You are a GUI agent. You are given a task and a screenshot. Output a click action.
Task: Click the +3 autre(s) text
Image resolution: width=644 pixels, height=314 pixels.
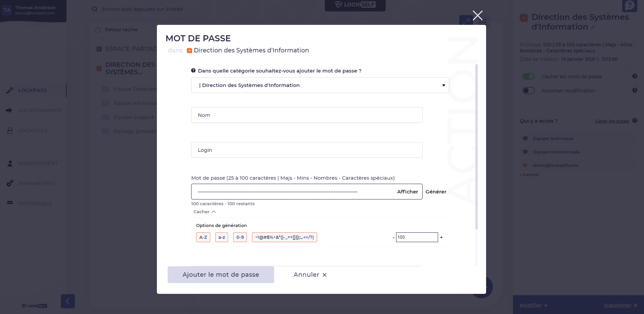529,175
